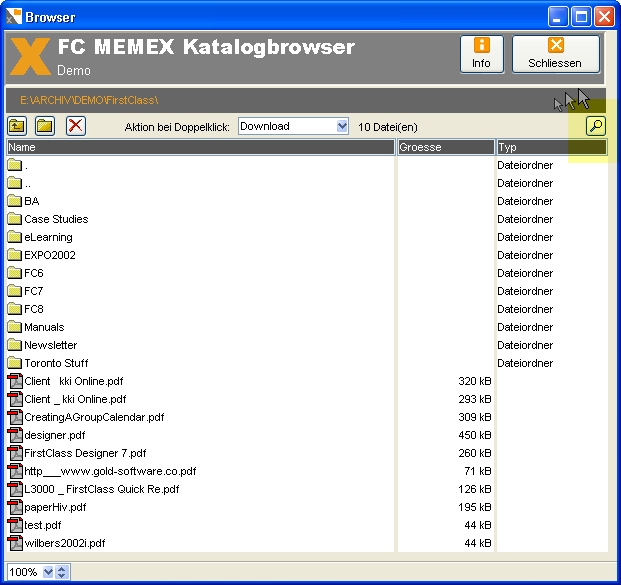The height and width of the screenshot is (585, 621).
Task: Select the BA folder icon
Action: coord(15,201)
